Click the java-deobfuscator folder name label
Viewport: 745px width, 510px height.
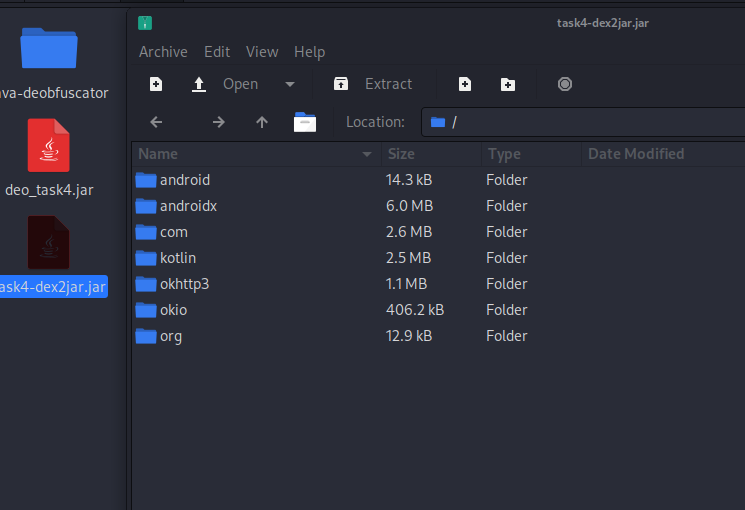(54, 93)
